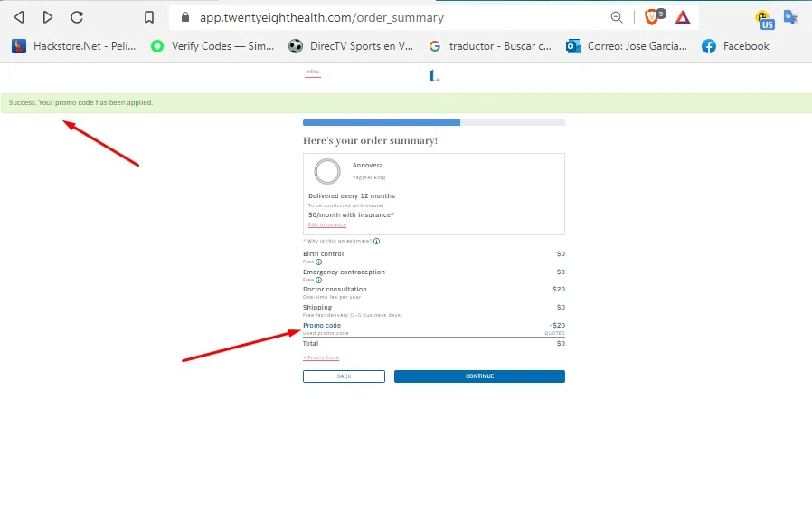
Task: Click the US VPN extension icon
Action: [x=765, y=20]
